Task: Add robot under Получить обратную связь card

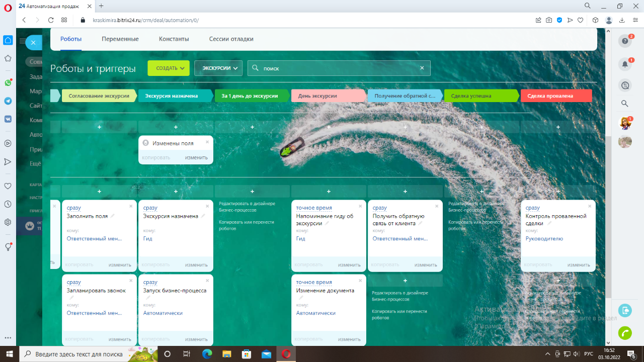Action: coord(405,280)
